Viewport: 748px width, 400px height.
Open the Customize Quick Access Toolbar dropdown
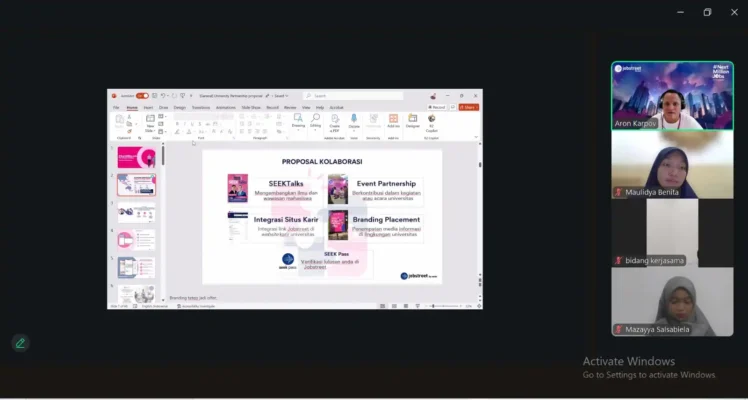191,96
